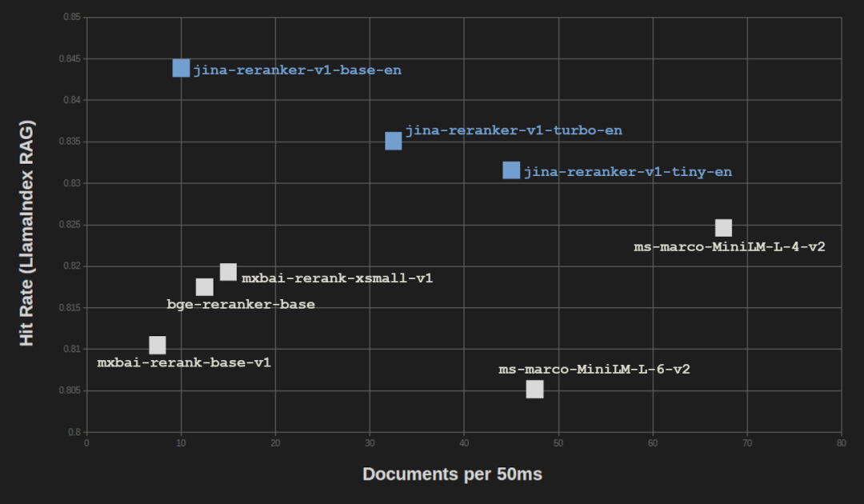Screen dimensions: 864x504
Task: Click the 10 x-axis tick label
Action: click(181, 443)
